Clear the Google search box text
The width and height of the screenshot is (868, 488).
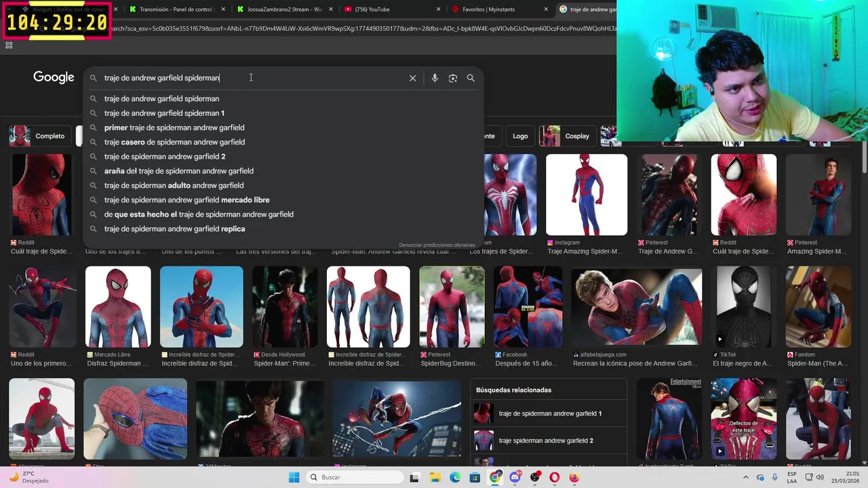[412, 78]
